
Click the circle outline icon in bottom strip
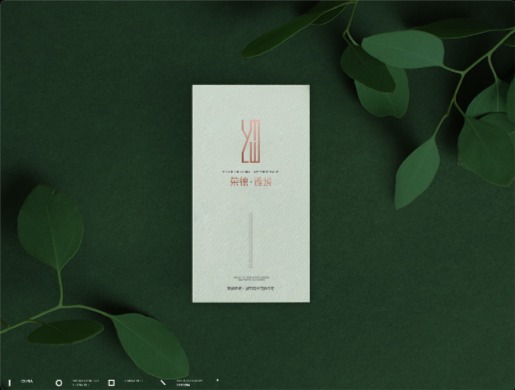click(x=59, y=383)
